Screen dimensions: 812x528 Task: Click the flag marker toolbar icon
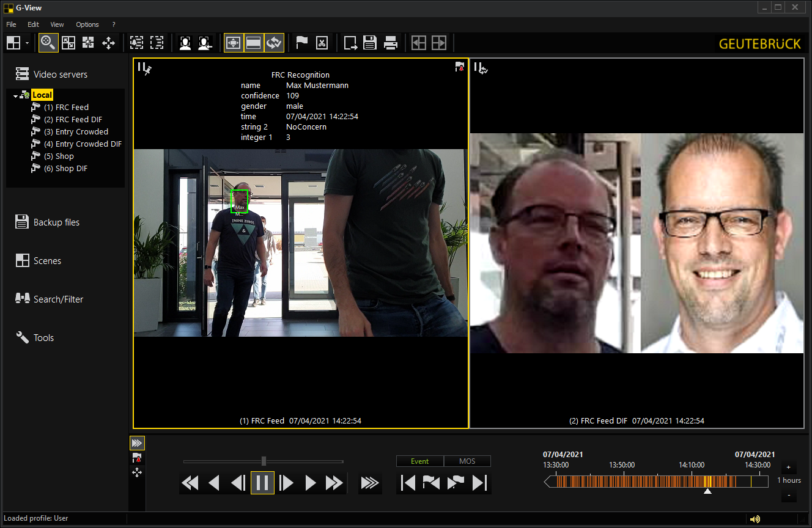pos(301,43)
